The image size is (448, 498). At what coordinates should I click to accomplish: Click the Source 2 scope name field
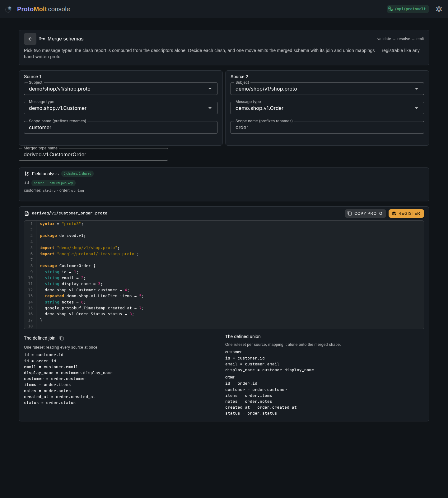click(x=327, y=127)
